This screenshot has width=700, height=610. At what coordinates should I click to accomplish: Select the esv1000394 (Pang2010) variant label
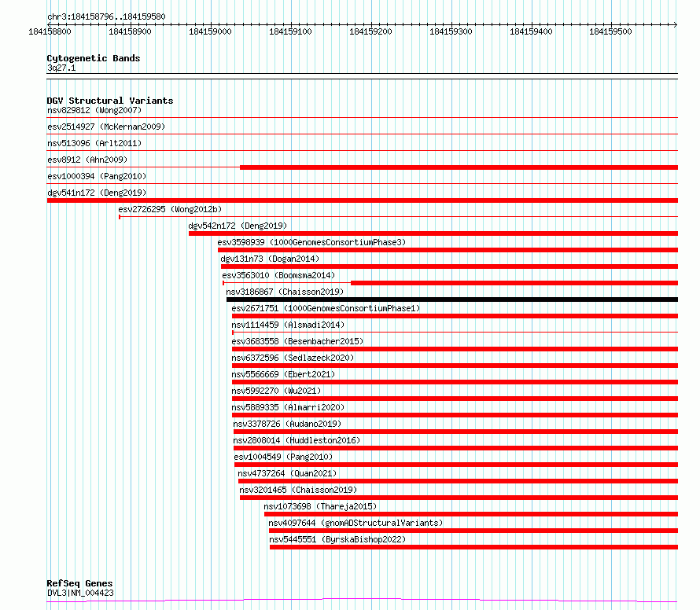[x=97, y=176]
